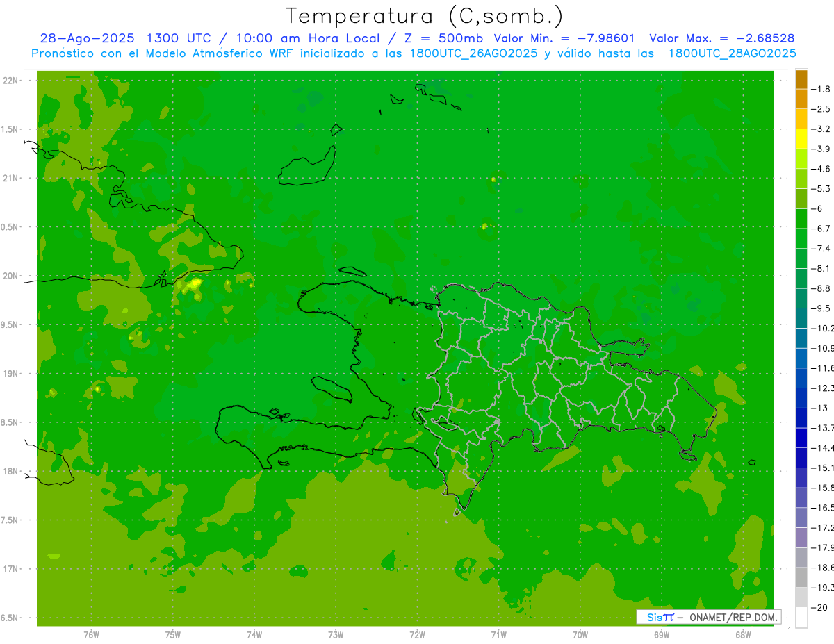Click the "-13" colorbar label

[x=820, y=408]
